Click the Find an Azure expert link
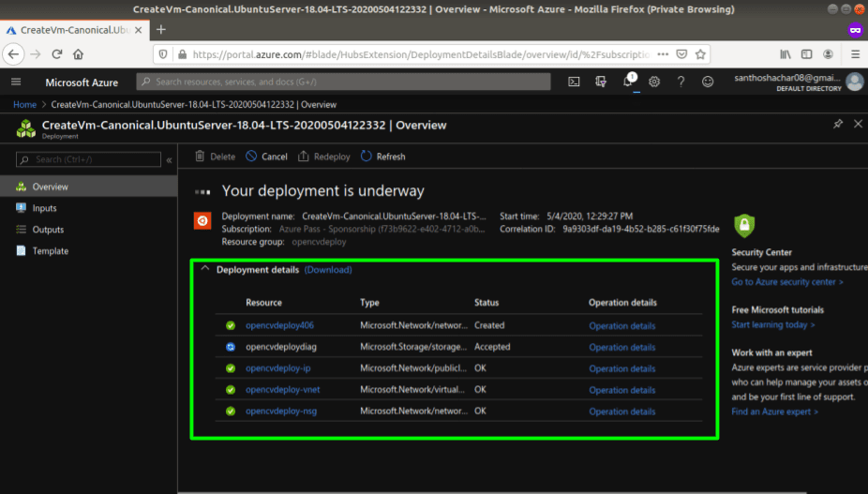The height and width of the screenshot is (494, 868). coord(774,412)
